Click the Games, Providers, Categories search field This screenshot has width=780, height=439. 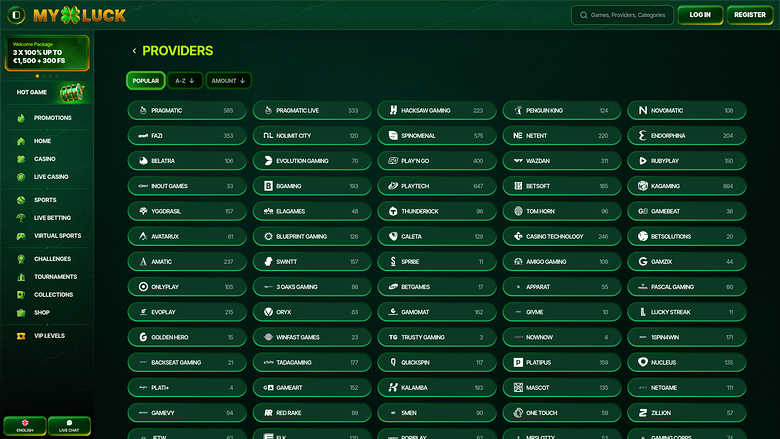pyautogui.click(x=628, y=15)
